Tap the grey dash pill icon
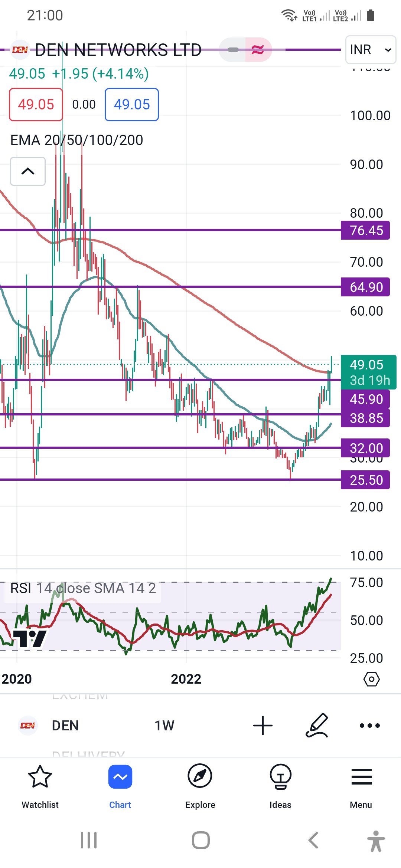Viewport: 401px width, 868px height. coord(233,50)
